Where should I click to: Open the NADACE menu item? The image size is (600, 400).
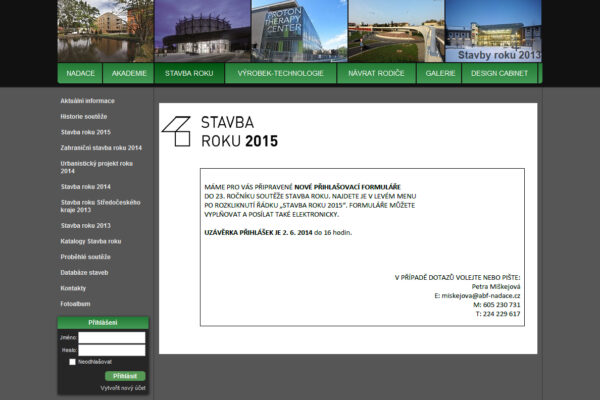[x=81, y=74]
